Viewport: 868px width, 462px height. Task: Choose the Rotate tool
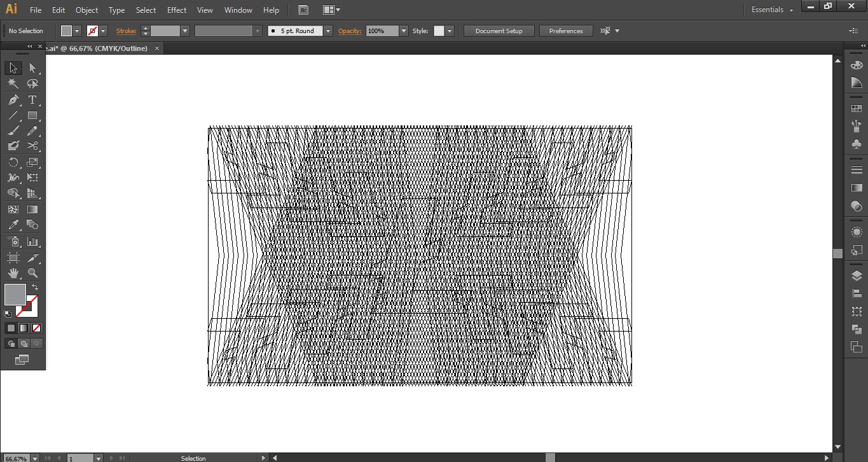[13, 162]
